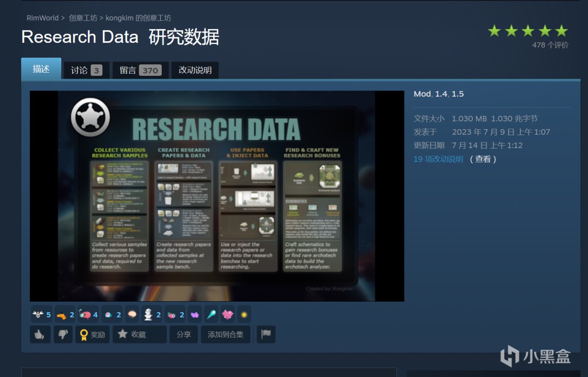This screenshot has height=377, width=588.
Task: Click the white bust statue award icon
Action: coord(152,314)
